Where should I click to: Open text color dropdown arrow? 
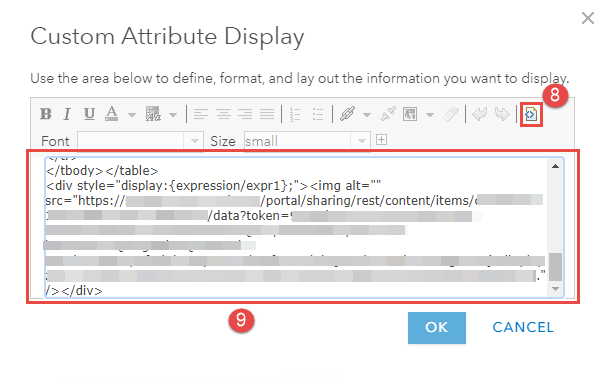132,115
